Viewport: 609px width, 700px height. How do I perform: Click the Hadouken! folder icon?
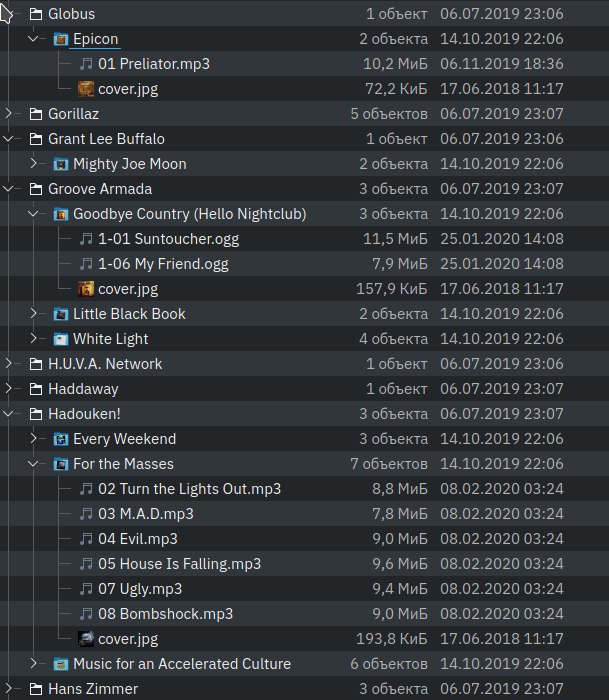pos(36,414)
